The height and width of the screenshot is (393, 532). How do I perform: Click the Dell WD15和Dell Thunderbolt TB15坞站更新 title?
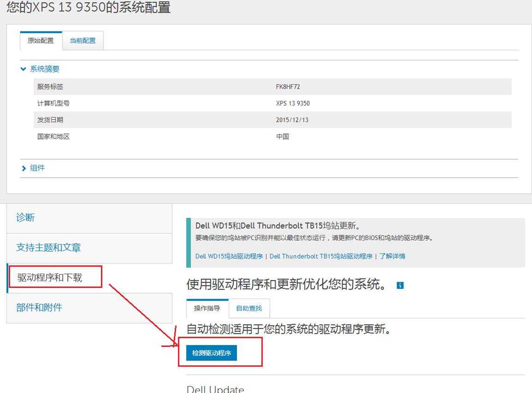point(278,226)
